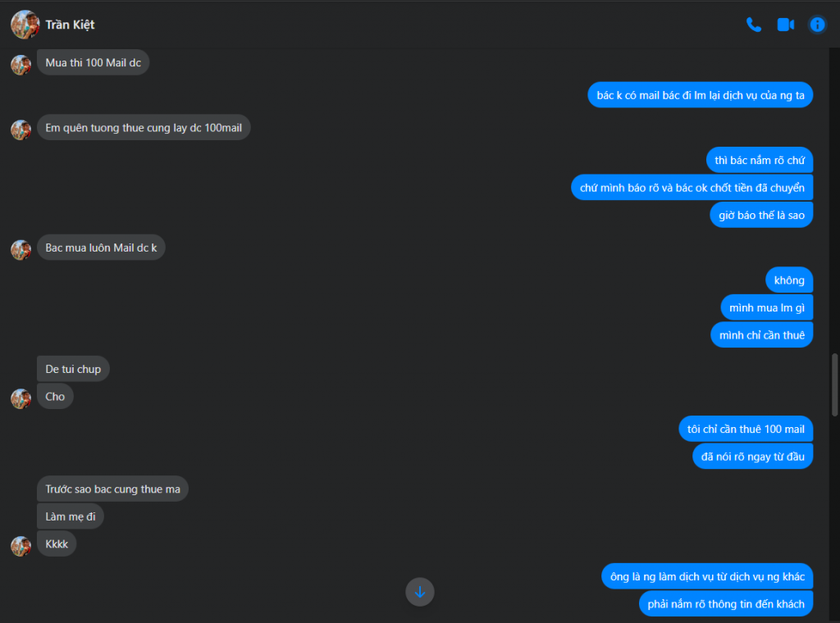
Task: Click avatar beside the 'Cho' message
Action: pyautogui.click(x=21, y=398)
